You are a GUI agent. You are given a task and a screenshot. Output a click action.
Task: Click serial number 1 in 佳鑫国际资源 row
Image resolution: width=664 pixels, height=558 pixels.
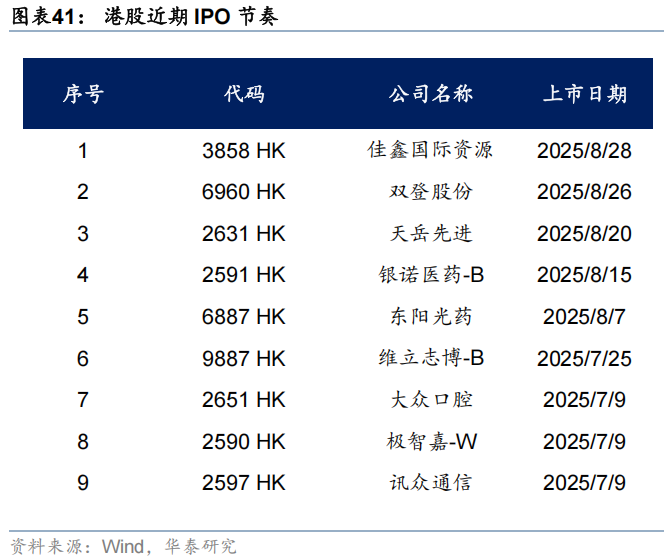coord(83,151)
